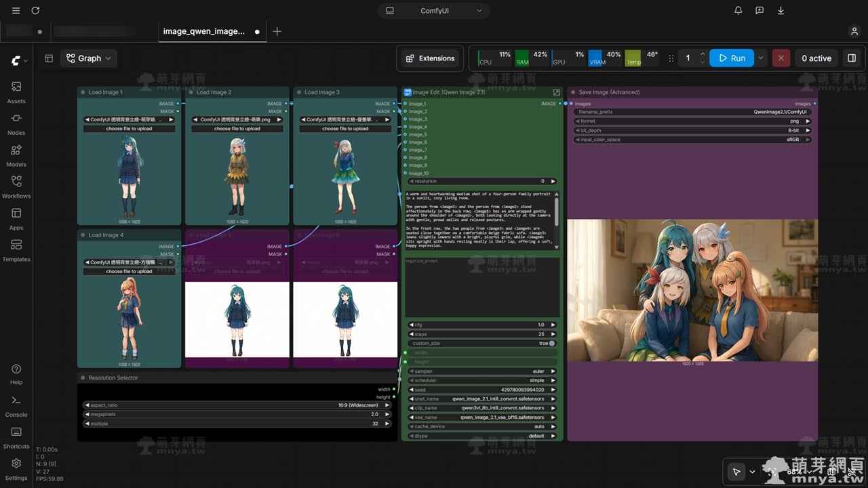Select the generated family portrait image
Viewport: 868px width, 488px height.
692,290
